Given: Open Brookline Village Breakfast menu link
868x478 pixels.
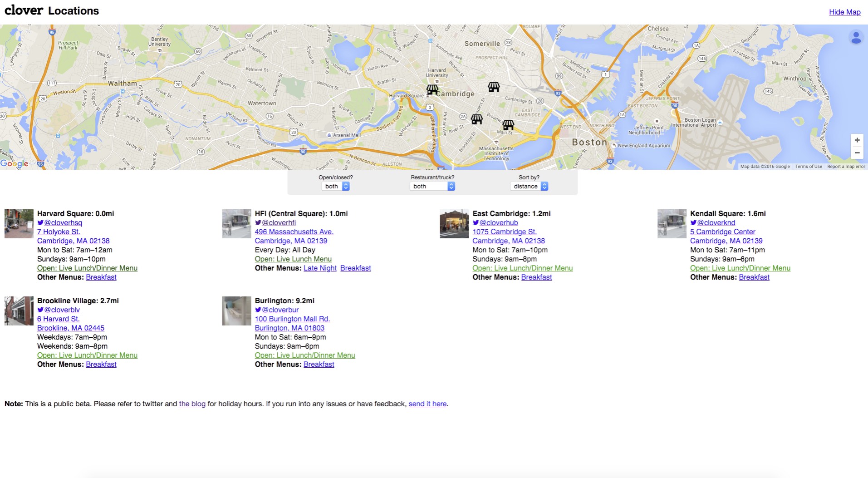Looking at the screenshot, I should (x=101, y=364).
